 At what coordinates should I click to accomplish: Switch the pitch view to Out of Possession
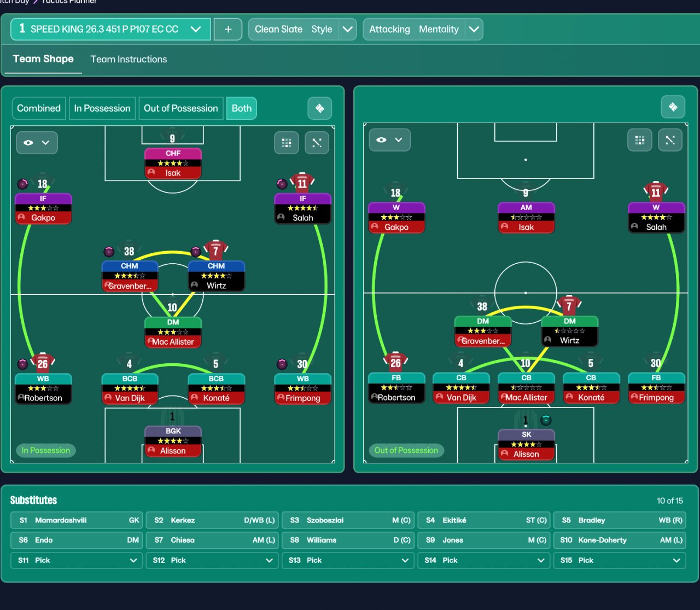point(181,108)
